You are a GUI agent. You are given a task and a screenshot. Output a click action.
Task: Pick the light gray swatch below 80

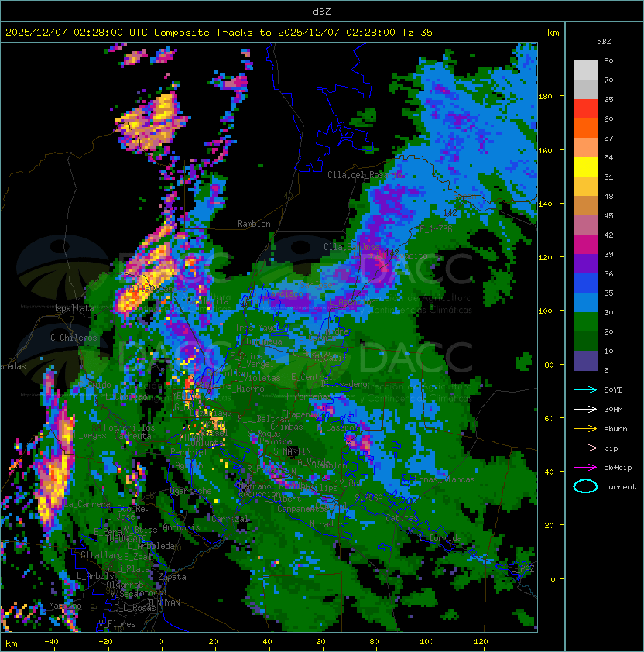pyautogui.click(x=585, y=70)
